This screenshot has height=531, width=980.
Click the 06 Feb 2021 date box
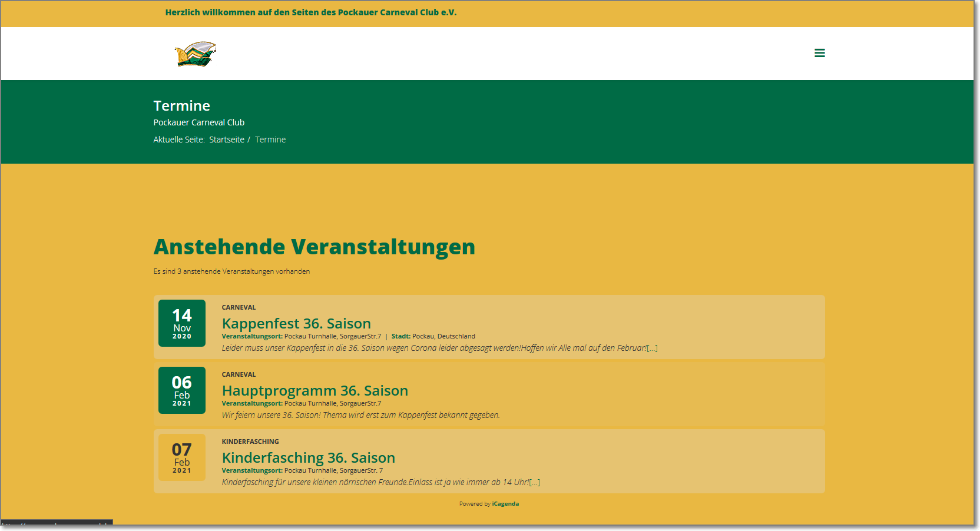point(181,390)
